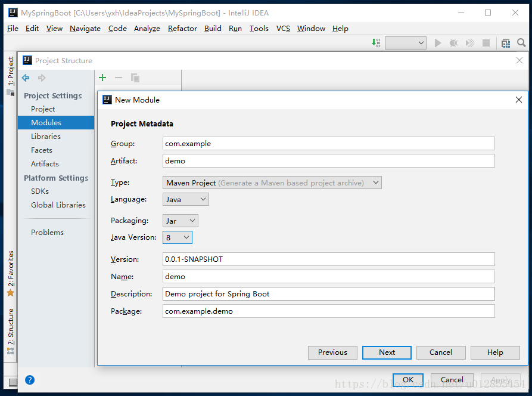Screen dimensions: 532x396
Task: Select SDKs under Platform Settings
Action: [x=56, y=191]
